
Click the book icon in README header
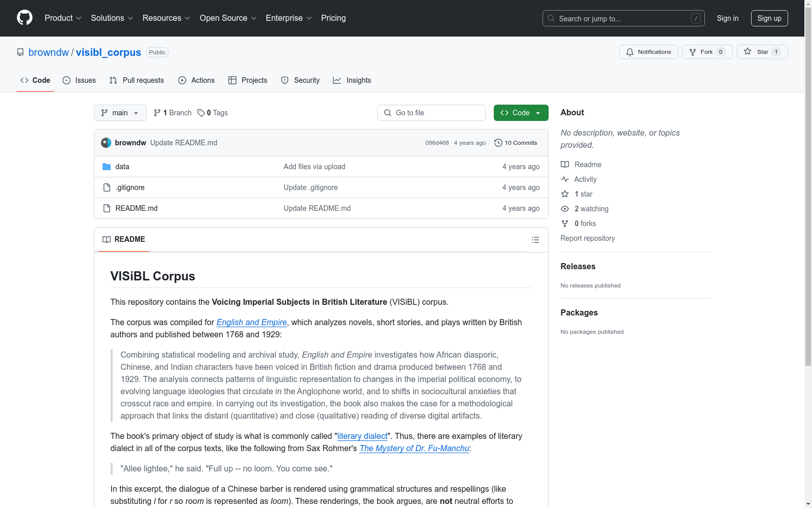(107, 239)
